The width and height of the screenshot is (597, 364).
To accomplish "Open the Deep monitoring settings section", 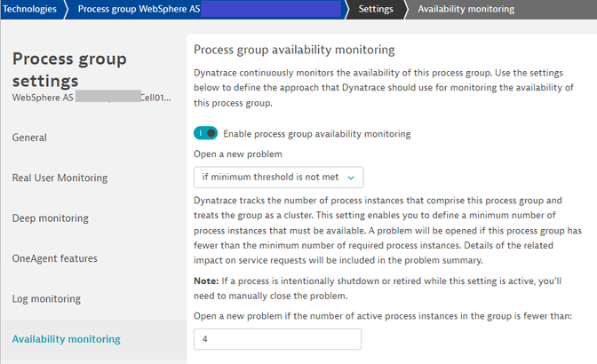I will tap(50, 218).
